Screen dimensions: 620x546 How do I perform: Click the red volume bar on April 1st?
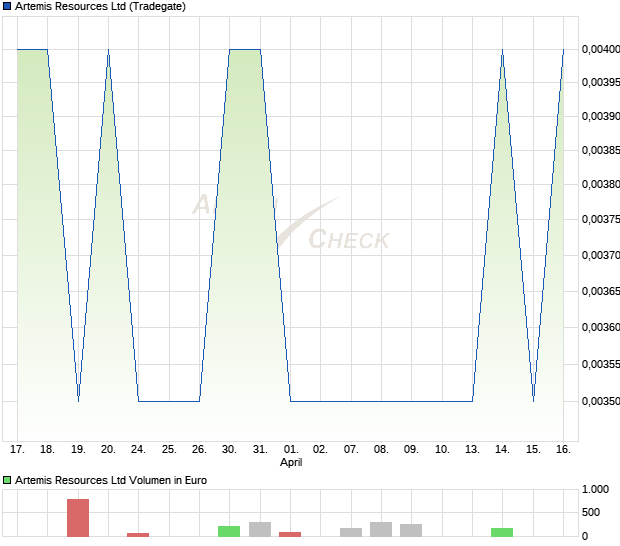(290, 535)
